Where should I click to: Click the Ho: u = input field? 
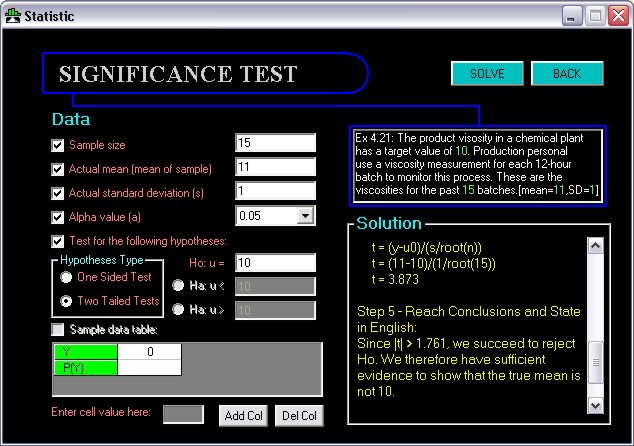[x=275, y=263]
